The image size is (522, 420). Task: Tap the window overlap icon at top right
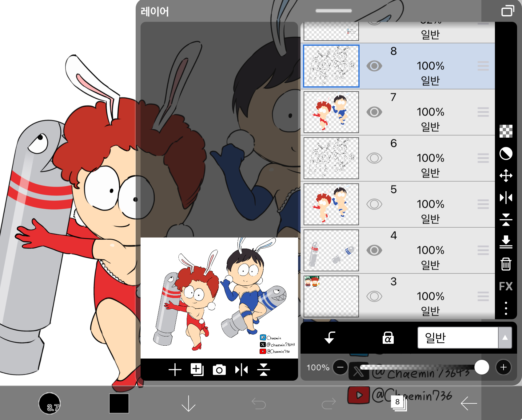pos(508,11)
